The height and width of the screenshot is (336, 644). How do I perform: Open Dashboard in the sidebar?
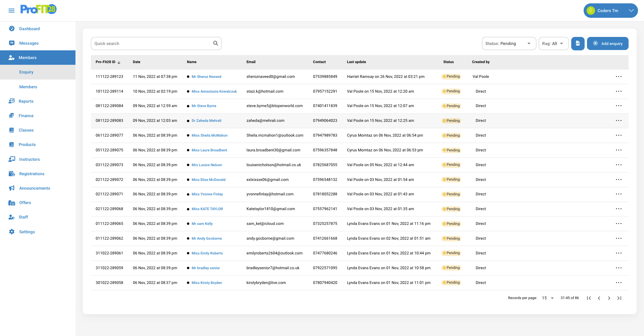29,29
